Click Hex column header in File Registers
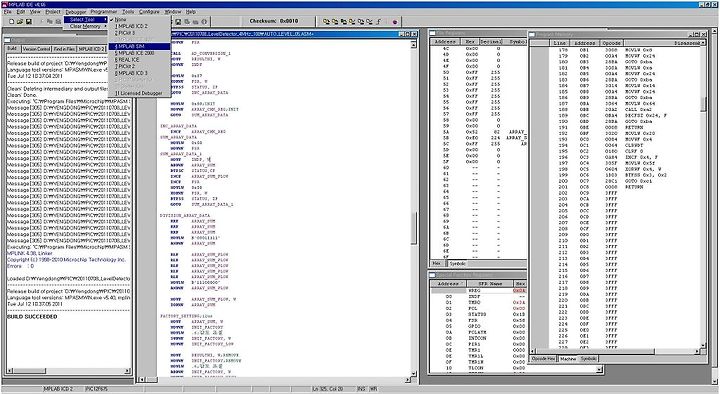 pyautogui.click(x=470, y=42)
